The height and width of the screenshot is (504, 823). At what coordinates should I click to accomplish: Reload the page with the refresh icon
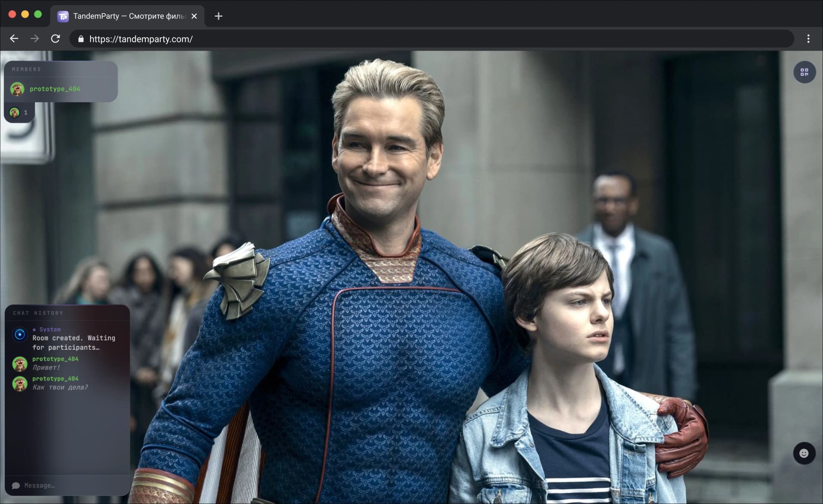55,39
